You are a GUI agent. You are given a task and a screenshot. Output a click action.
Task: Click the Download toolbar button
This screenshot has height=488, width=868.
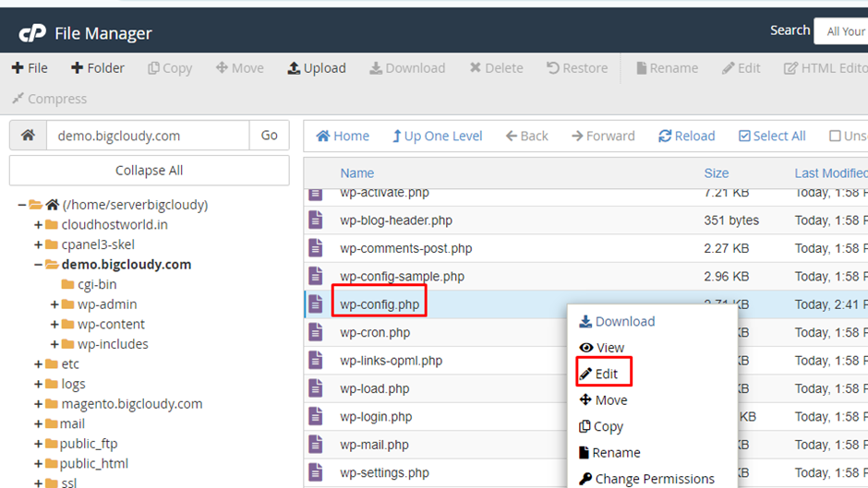coord(407,68)
